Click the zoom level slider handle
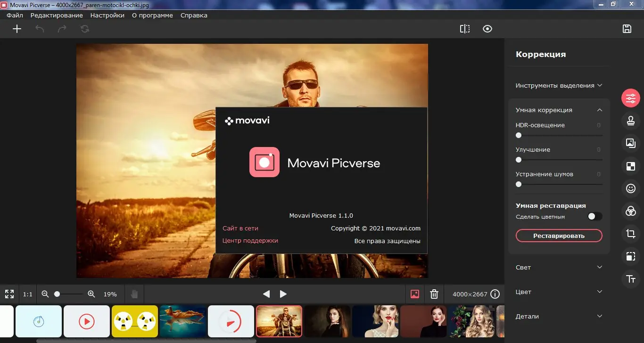 (x=57, y=294)
